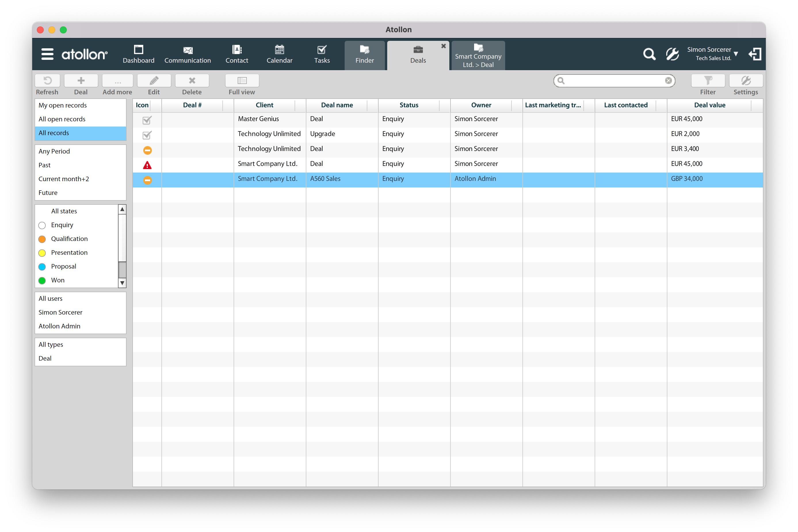Add a new Deal with plus icon

click(x=81, y=81)
